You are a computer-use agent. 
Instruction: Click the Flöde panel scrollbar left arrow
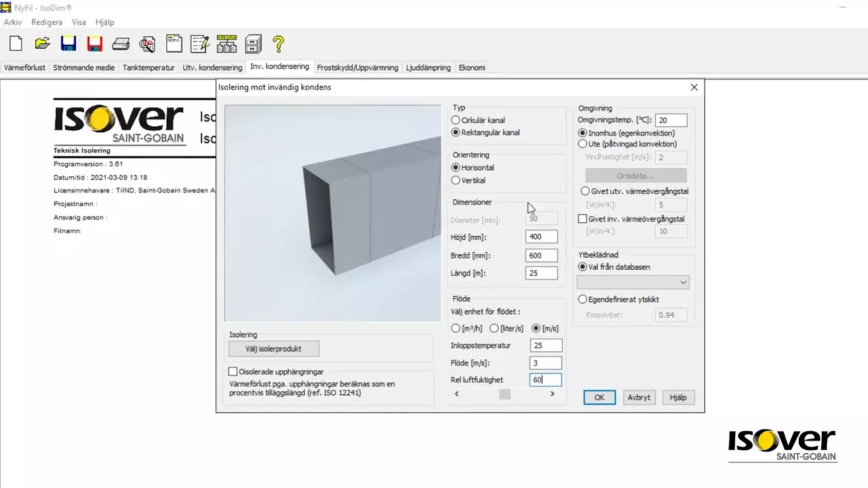pyautogui.click(x=457, y=394)
